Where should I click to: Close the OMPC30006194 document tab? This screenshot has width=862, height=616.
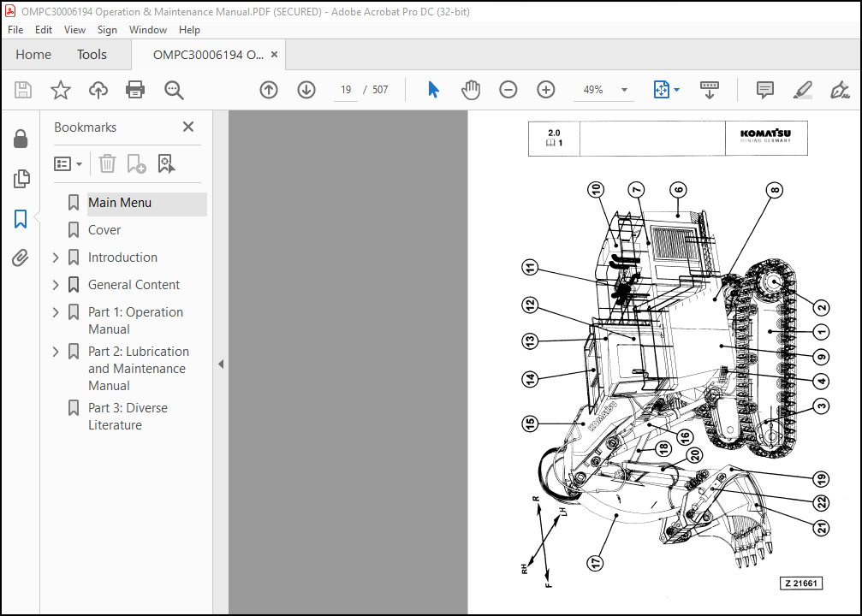274,55
